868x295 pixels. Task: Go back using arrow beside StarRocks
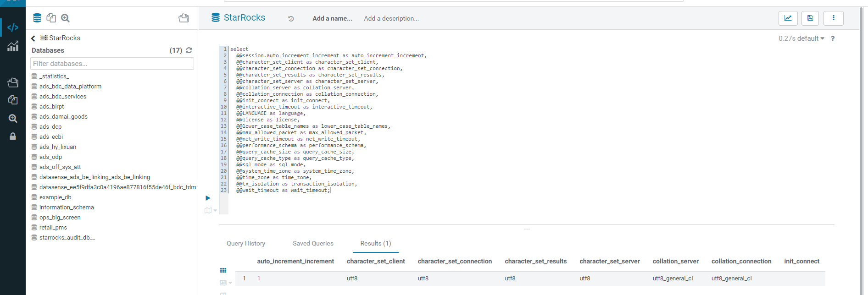point(33,38)
